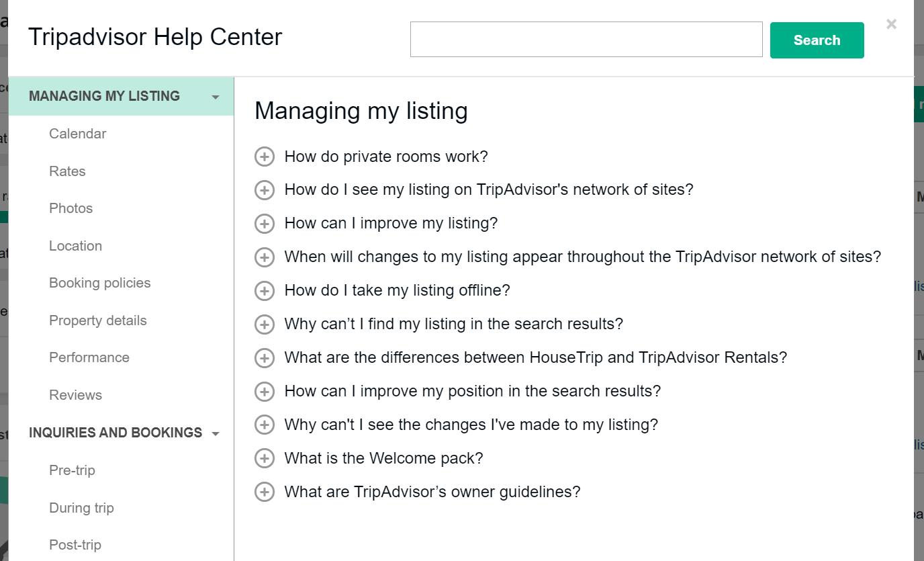The width and height of the screenshot is (924, 561).
Task: Click the Help Center search field
Action: (x=586, y=40)
